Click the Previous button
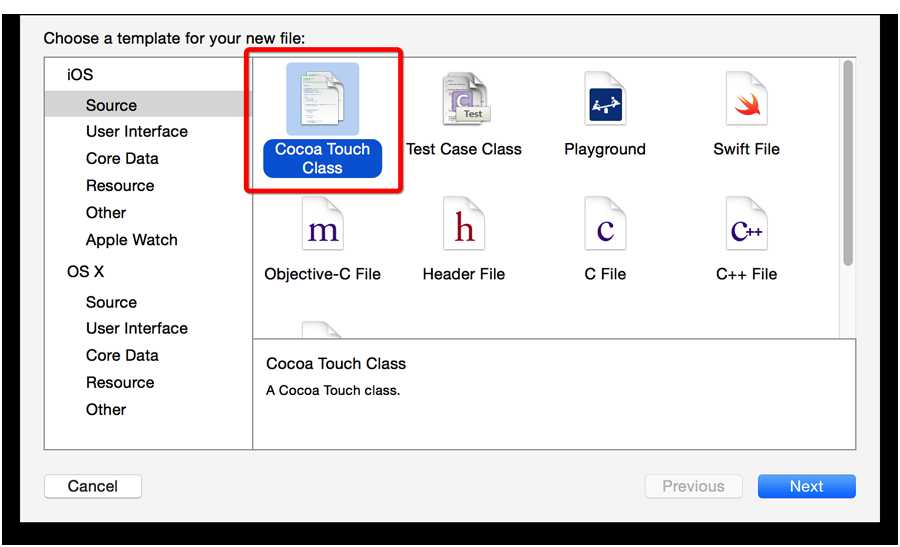This screenshot has height=547, width=900. (693, 486)
